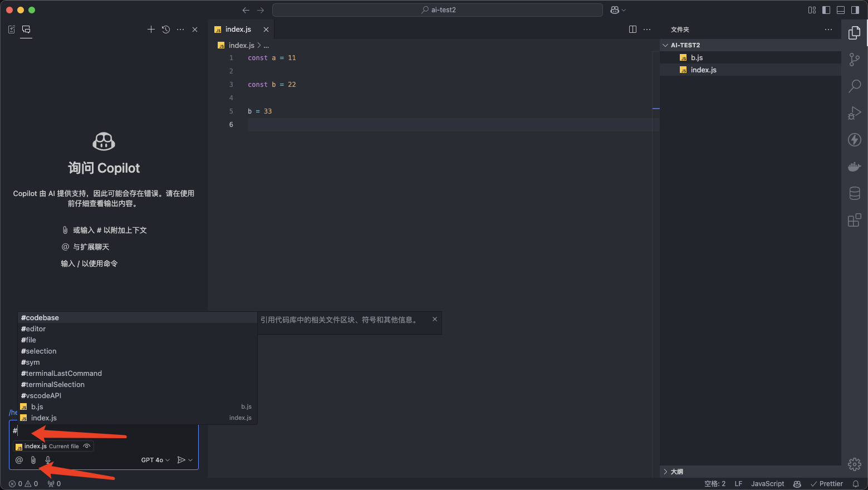Expand the 大纲 outline section
The width and height of the screenshot is (868, 490).
click(x=751, y=472)
